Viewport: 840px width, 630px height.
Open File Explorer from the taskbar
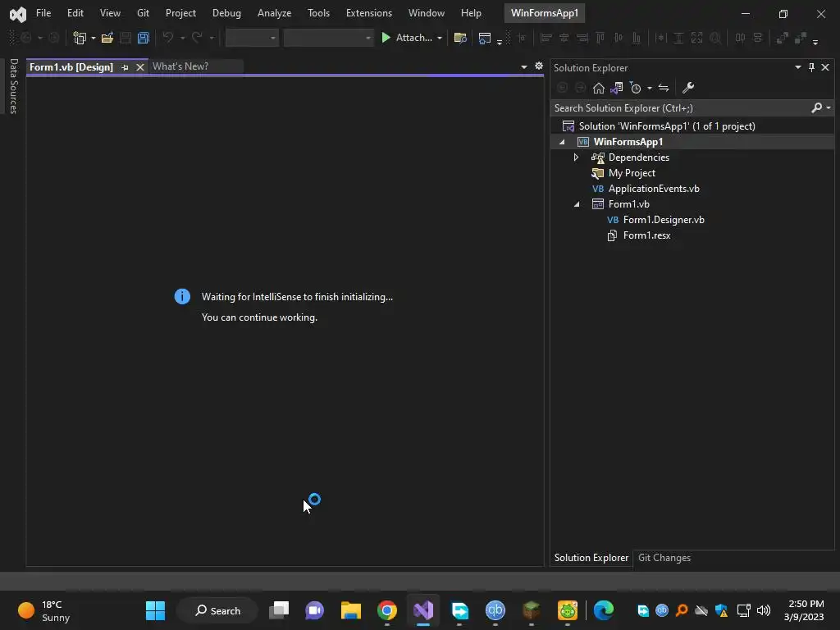click(351, 610)
